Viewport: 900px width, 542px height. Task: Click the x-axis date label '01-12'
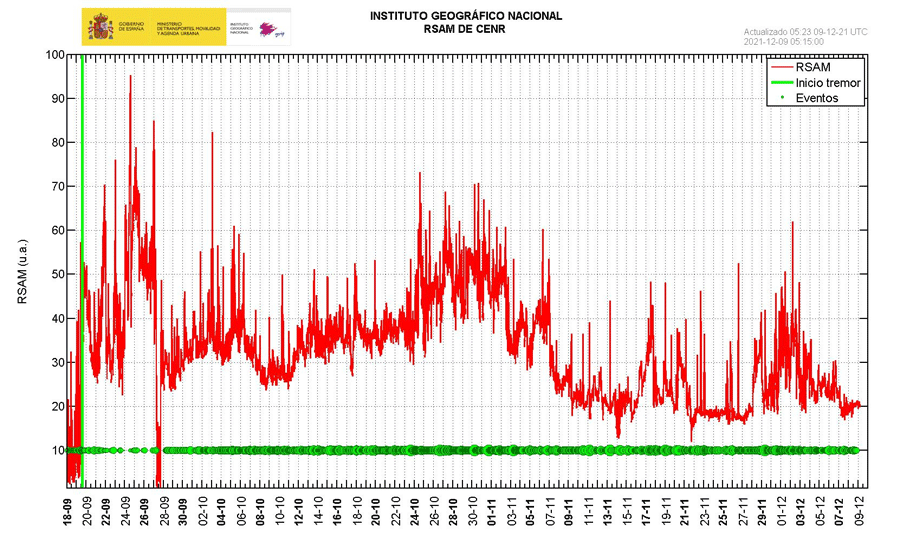pos(781,512)
